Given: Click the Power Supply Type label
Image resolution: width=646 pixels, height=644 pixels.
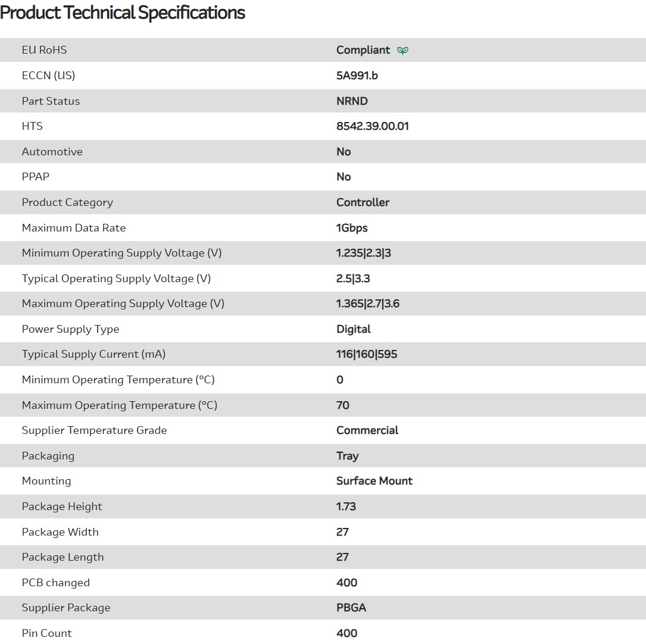Looking at the screenshot, I should coord(70,329).
